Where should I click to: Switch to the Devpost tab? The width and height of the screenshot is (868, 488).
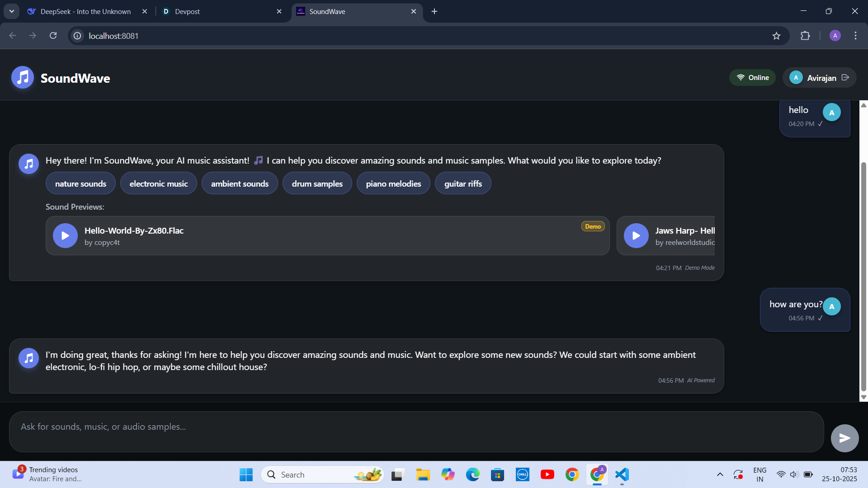pyautogui.click(x=222, y=11)
